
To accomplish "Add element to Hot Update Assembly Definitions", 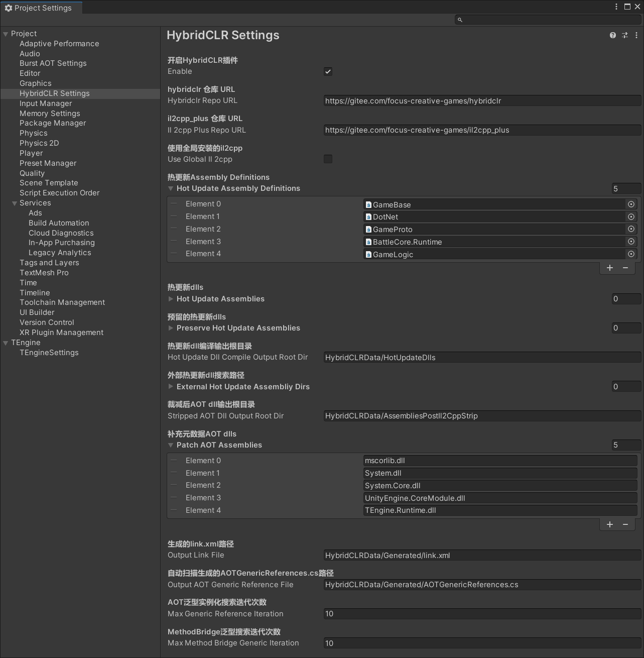I will point(609,268).
